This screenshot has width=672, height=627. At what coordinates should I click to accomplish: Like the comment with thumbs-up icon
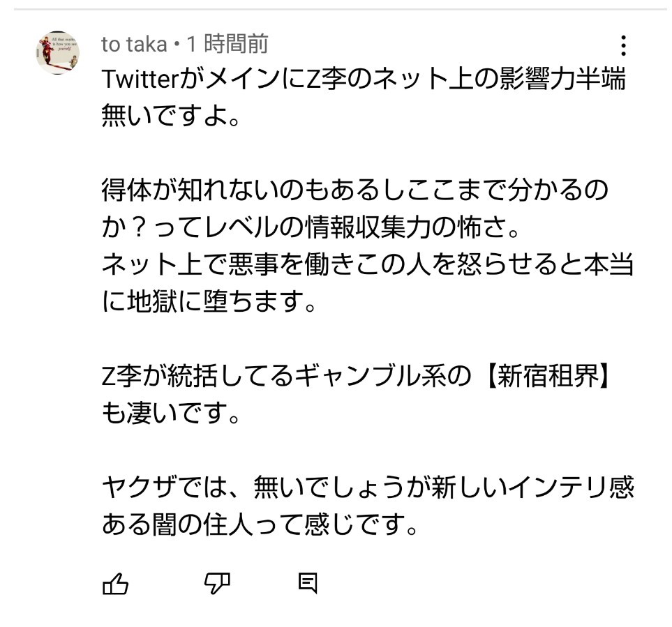(115, 583)
